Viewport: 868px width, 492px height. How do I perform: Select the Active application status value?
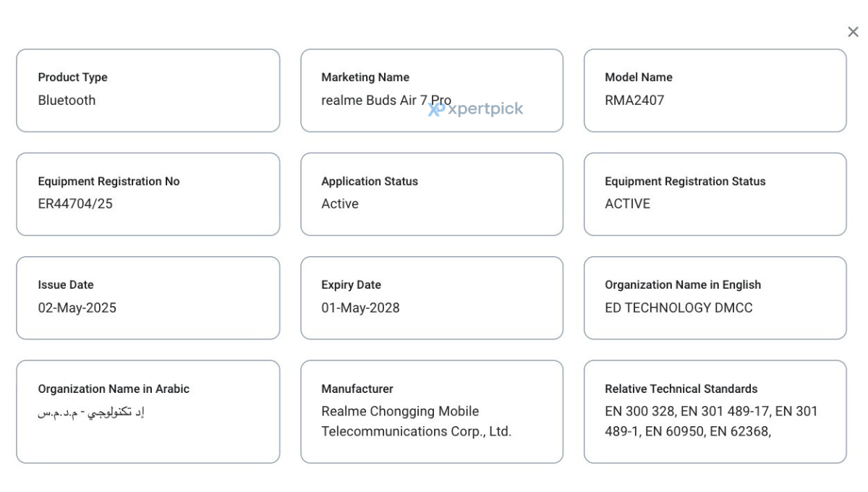(340, 204)
